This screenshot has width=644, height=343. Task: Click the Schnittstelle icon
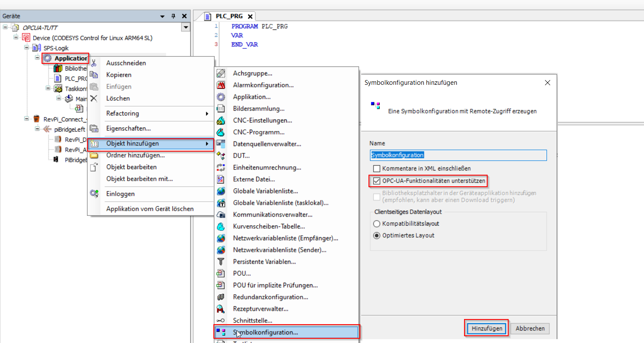(221, 320)
